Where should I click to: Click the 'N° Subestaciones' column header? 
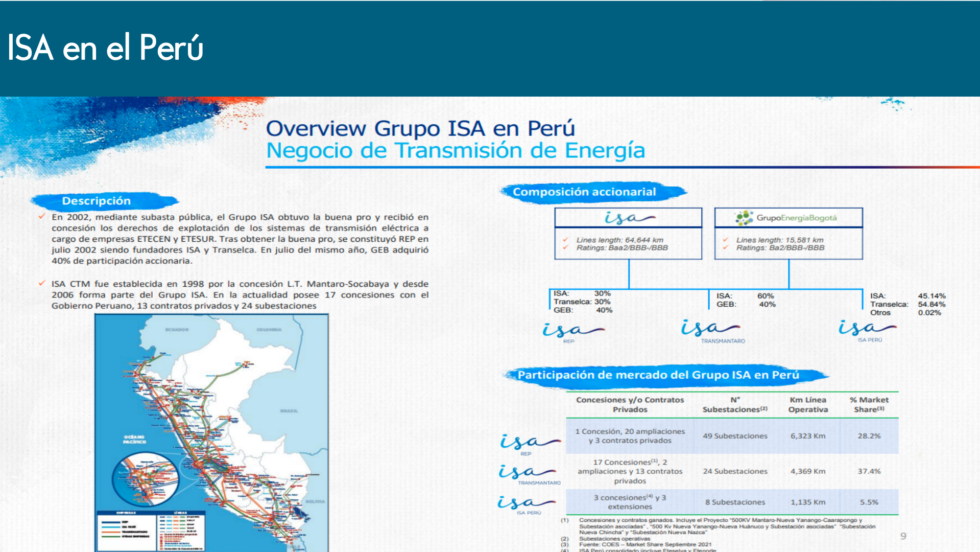click(x=735, y=405)
